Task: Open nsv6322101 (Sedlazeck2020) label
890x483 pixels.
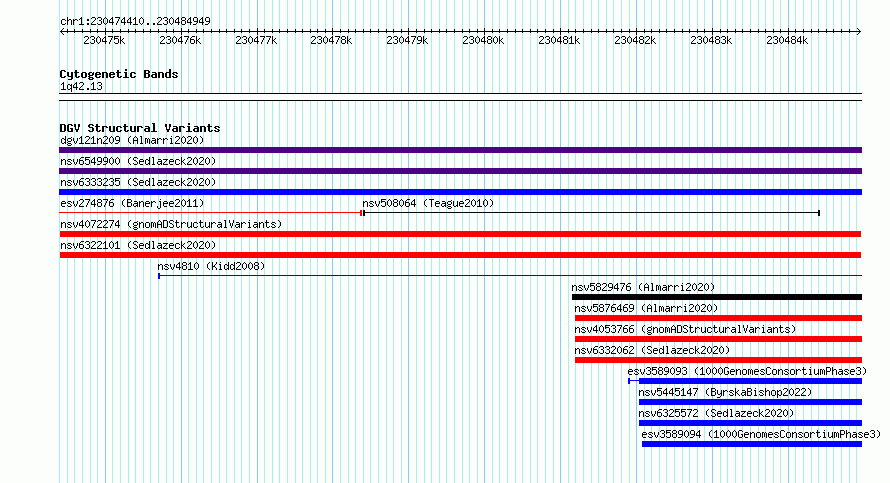Action: pos(138,245)
